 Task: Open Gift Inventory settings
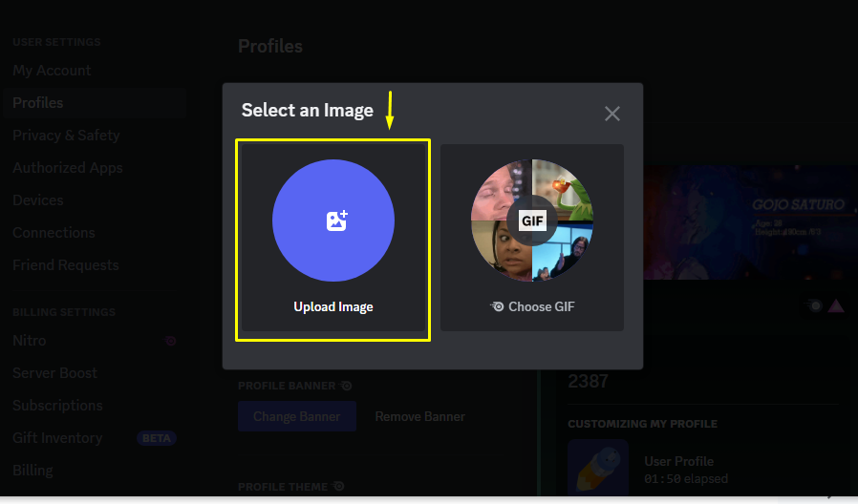[57, 438]
